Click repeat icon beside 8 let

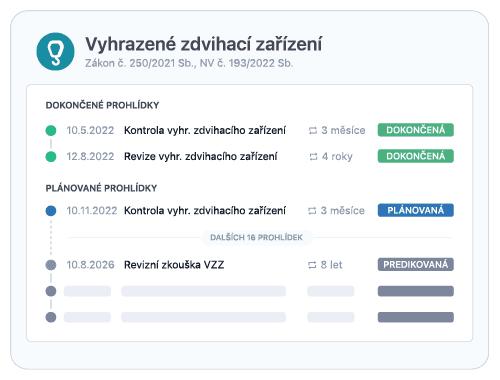(x=312, y=265)
